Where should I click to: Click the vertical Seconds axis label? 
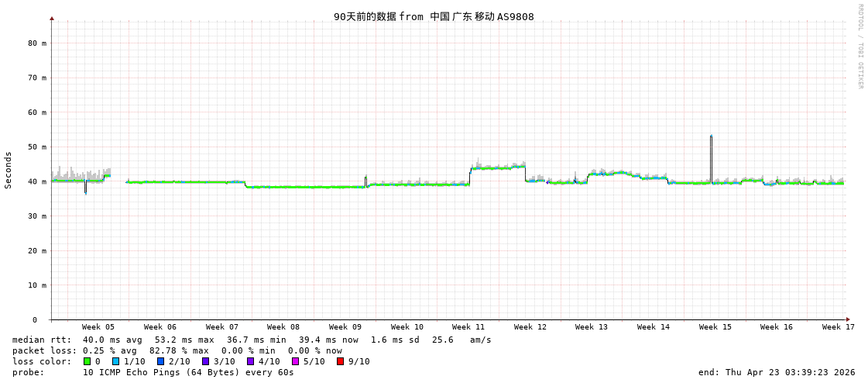tap(9, 170)
